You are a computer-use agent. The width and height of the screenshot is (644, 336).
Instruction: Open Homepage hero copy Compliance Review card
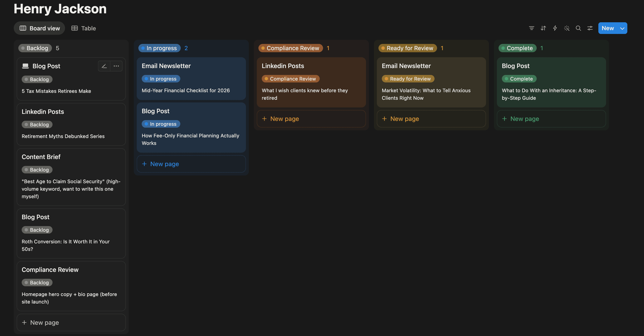(71, 286)
